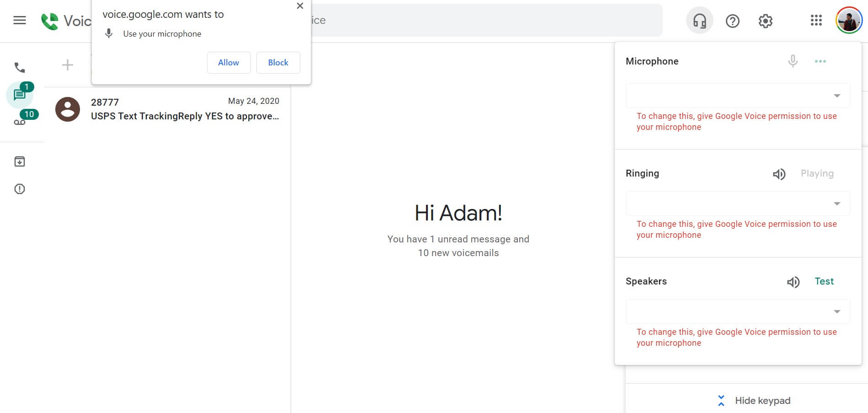The width and height of the screenshot is (868, 413).
Task: Click contact avatar for 28777
Action: [x=68, y=109]
